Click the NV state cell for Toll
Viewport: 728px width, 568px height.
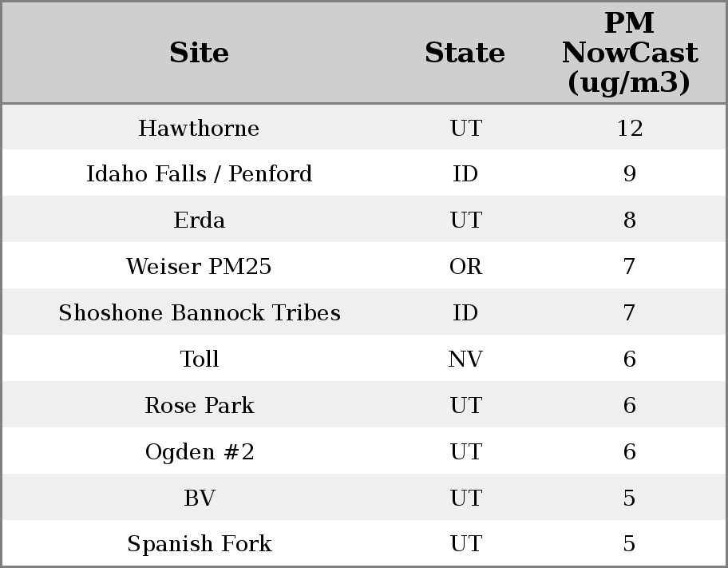(x=465, y=359)
